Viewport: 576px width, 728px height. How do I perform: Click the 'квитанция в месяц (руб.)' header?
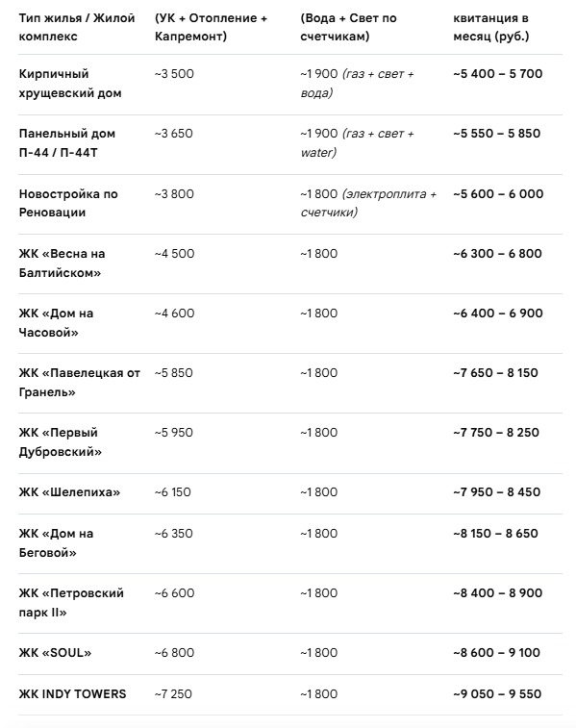coord(491,27)
